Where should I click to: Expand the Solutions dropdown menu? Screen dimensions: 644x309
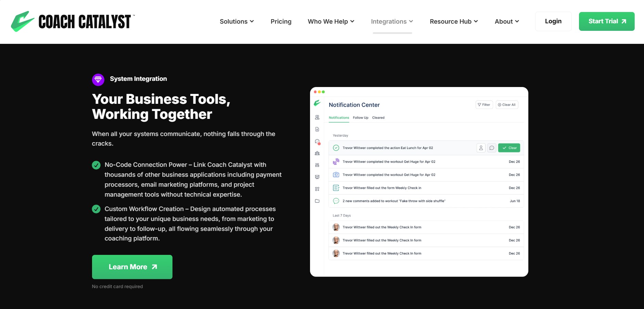point(236,21)
